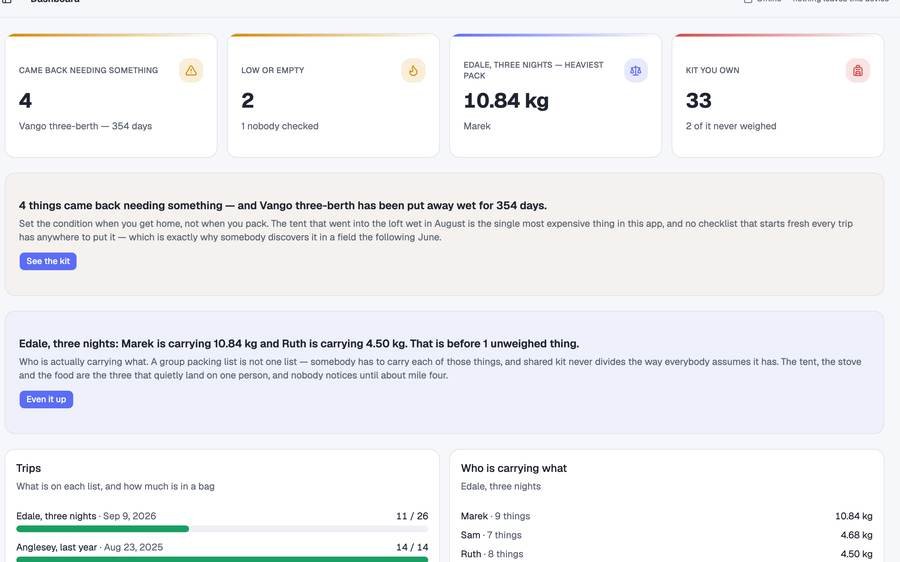This screenshot has height=562, width=900.
Task: Open the See the kit button
Action: 48,261
